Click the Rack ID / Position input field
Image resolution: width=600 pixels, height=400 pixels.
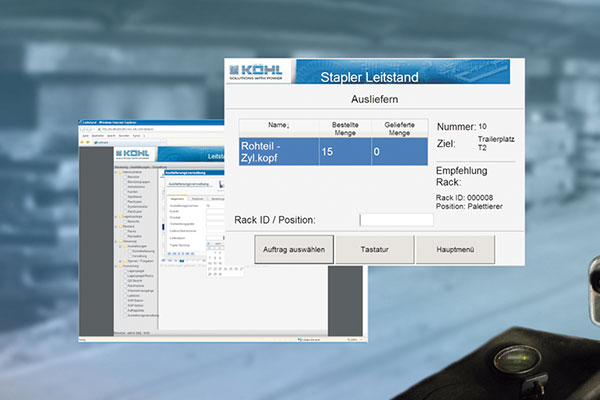click(x=396, y=219)
